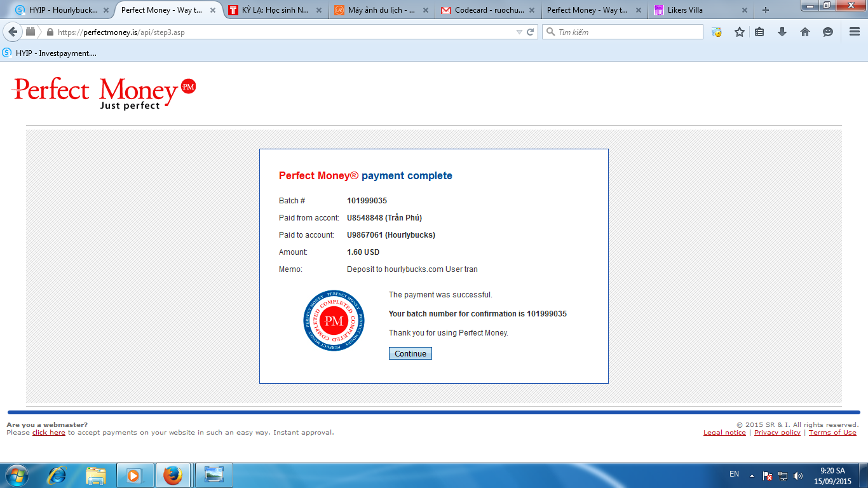Open the downloads panel arrow
Viewport: 868px width, 488px height.
coord(782,32)
